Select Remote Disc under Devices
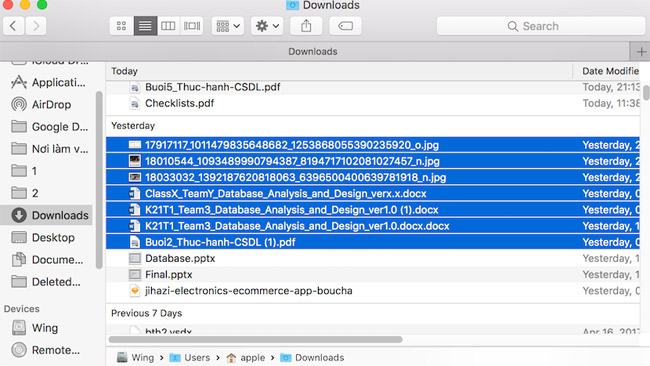 coord(56,350)
